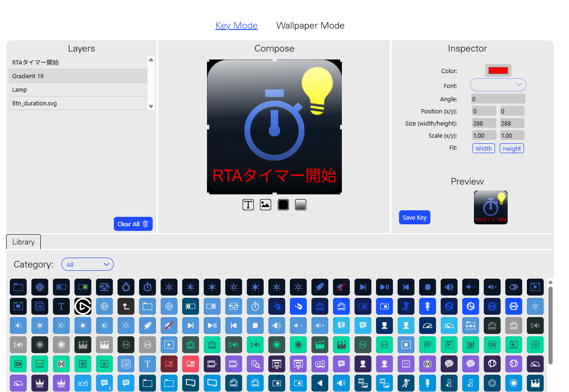Open the Font dropdown in the Inspector
The height and width of the screenshot is (392, 569).
click(498, 85)
